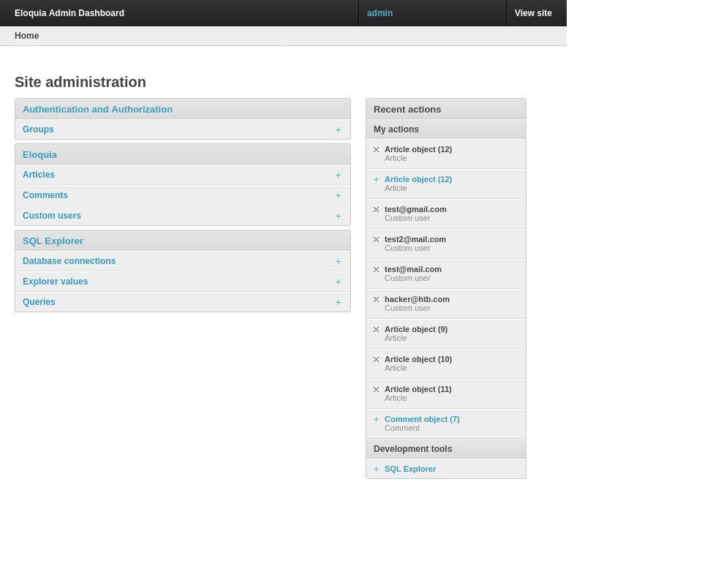This screenshot has height=588, width=702.
Task: Open the Custom users list
Action: point(52,216)
